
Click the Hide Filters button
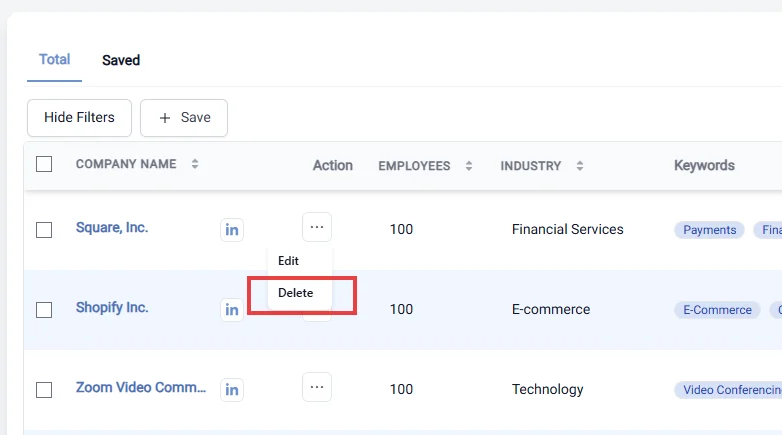79,118
